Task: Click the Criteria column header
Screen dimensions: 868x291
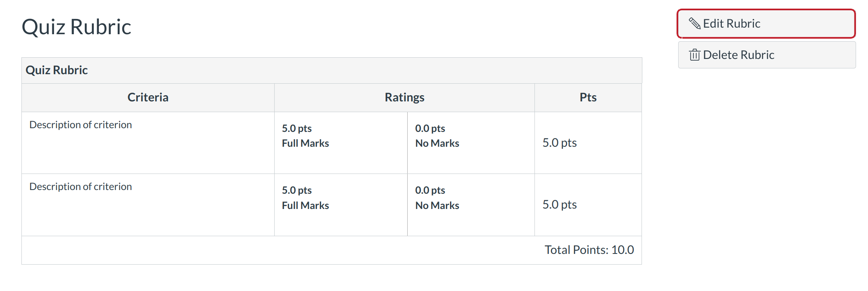Action: click(148, 97)
